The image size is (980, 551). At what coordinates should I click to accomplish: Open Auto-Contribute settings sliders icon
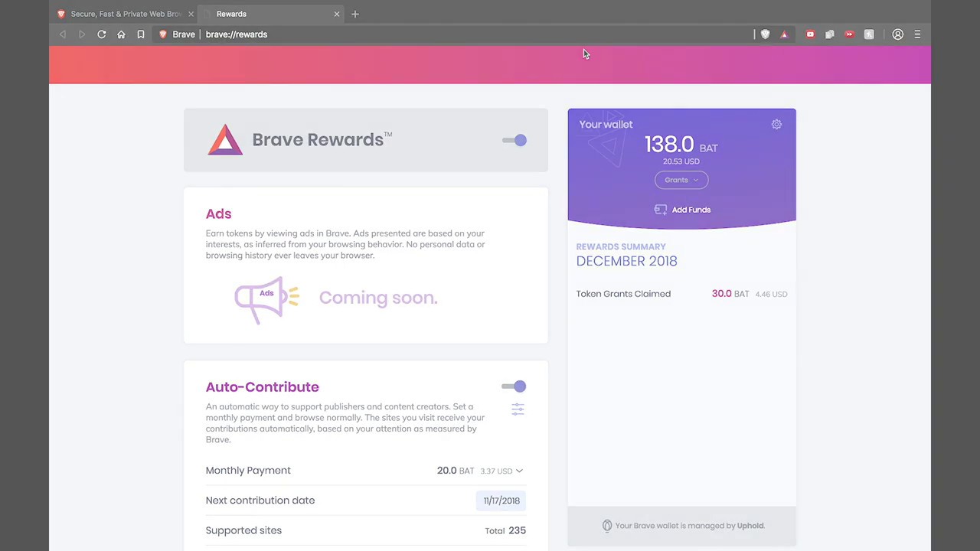point(518,409)
